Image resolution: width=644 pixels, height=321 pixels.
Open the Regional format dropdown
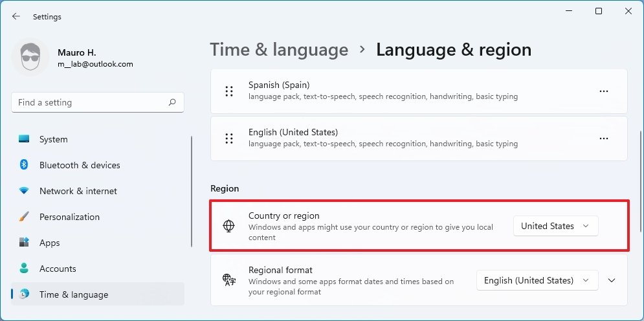(537, 280)
